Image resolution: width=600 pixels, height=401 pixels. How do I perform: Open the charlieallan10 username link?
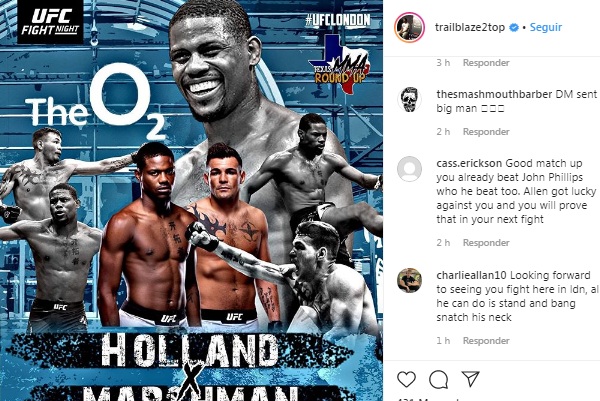tap(471, 275)
